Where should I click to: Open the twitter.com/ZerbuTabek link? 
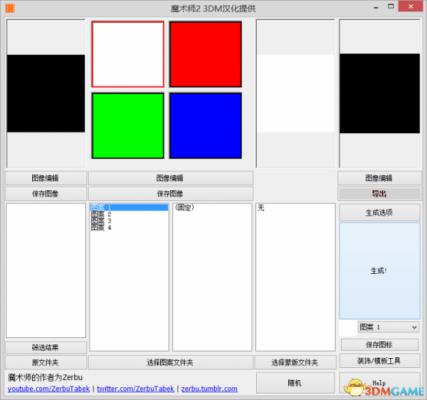click(x=135, y=389)
